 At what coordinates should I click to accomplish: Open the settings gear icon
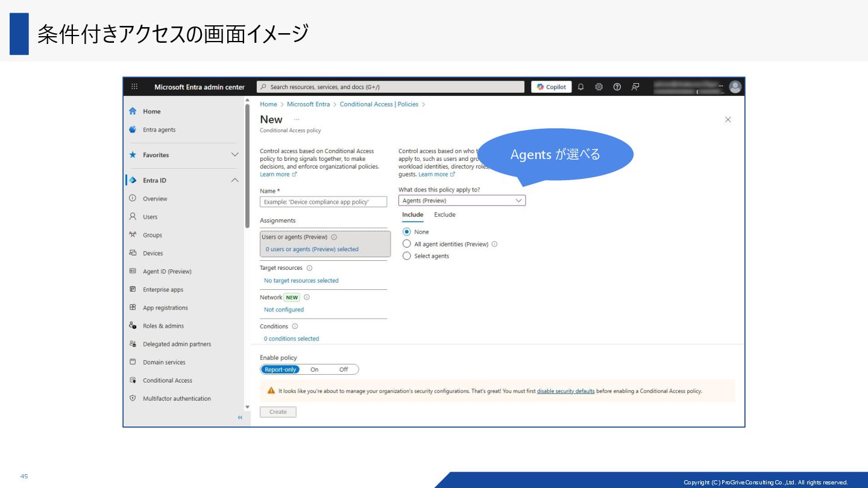click(x=599, y=87)
